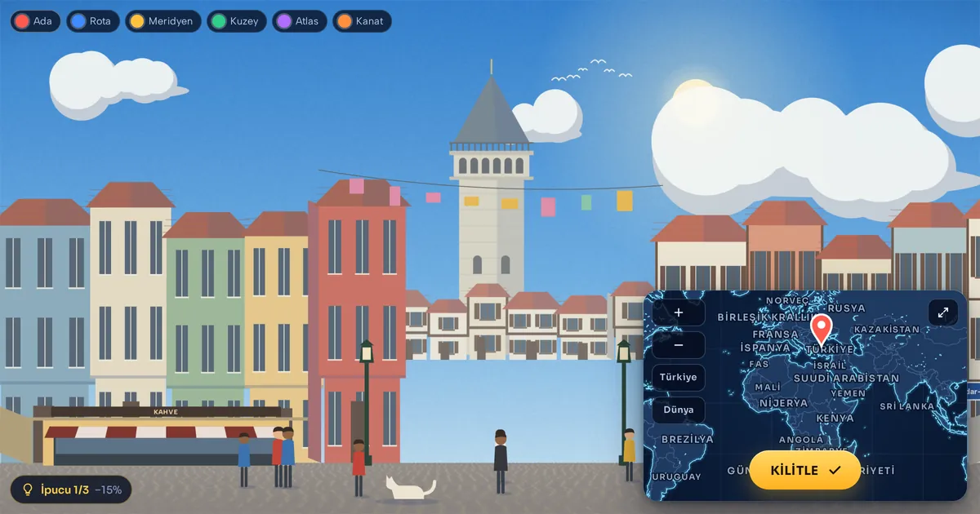Select the Rota player chip
This screenshot has width=980, height=514.
tap(92, 21)
